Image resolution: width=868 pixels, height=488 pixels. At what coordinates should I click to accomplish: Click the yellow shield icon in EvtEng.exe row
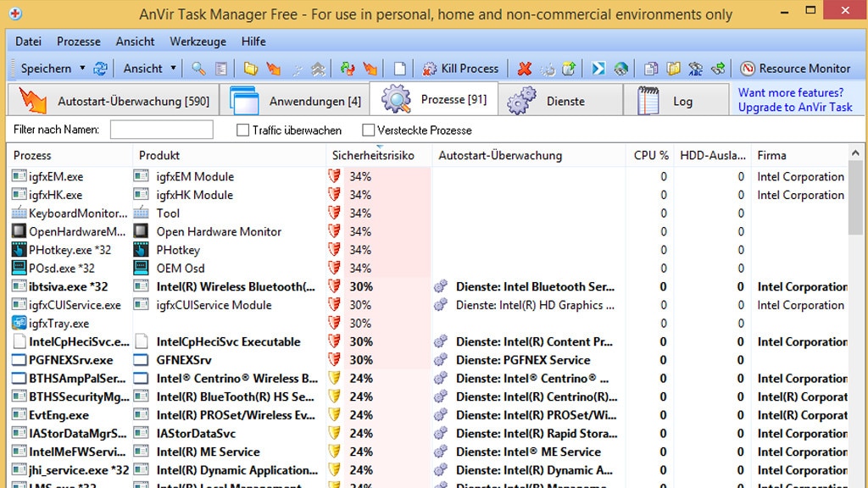[334, 415]
